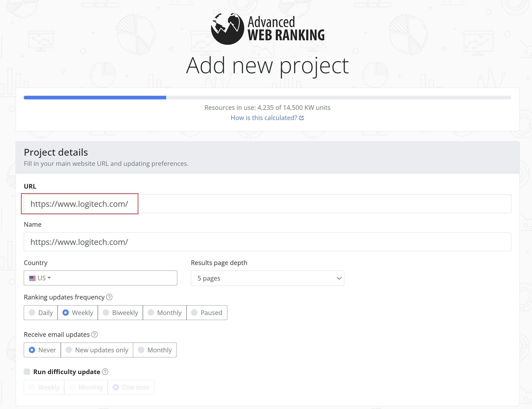Click the 'Ranking updates frequency' label

tap(64, 297)
